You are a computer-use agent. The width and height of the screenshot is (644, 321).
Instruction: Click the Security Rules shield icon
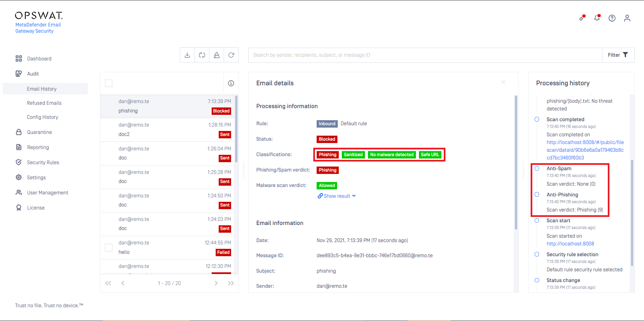click(x=19, y=162)
